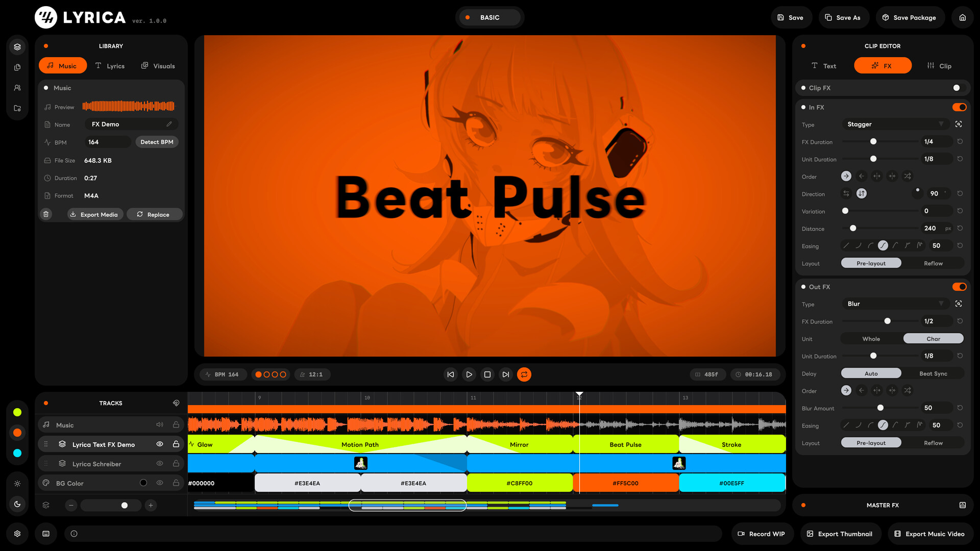Toggle the orange loop playback button
Screen dimensions: 980x551
point(524,374)
